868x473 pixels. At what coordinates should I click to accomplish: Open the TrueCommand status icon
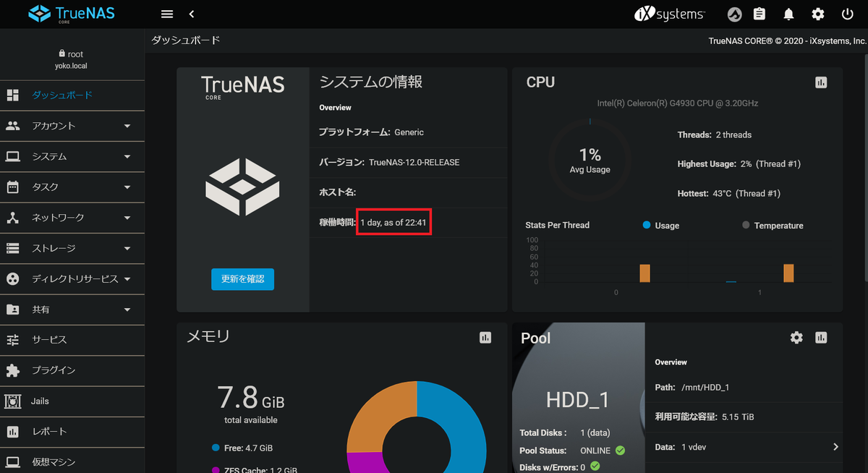[734, 14]
